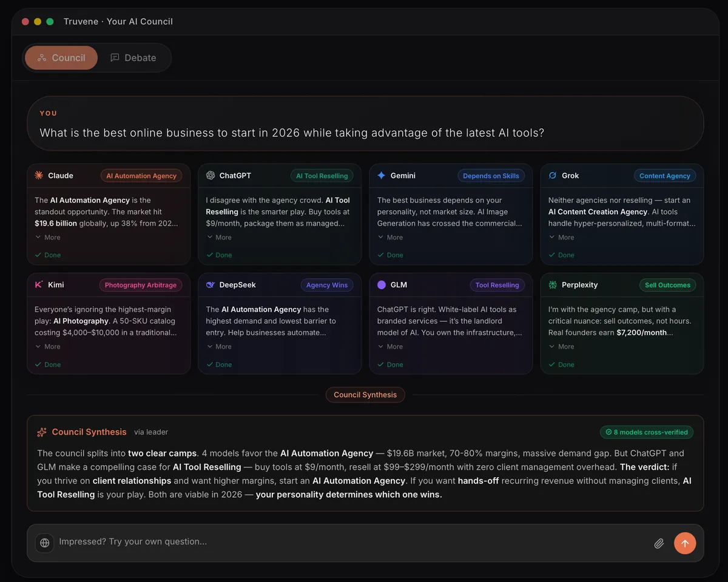The image size is (728, 582).
Task: Click the Council Synthesis sparkle icon
Action: pyautogui.click(x=42, y=432)
